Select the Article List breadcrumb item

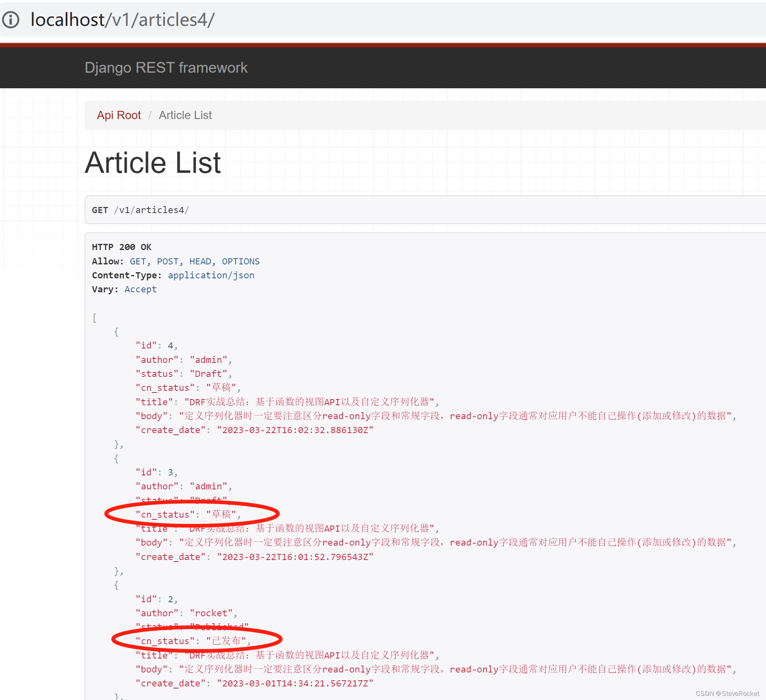click(185, 115)
